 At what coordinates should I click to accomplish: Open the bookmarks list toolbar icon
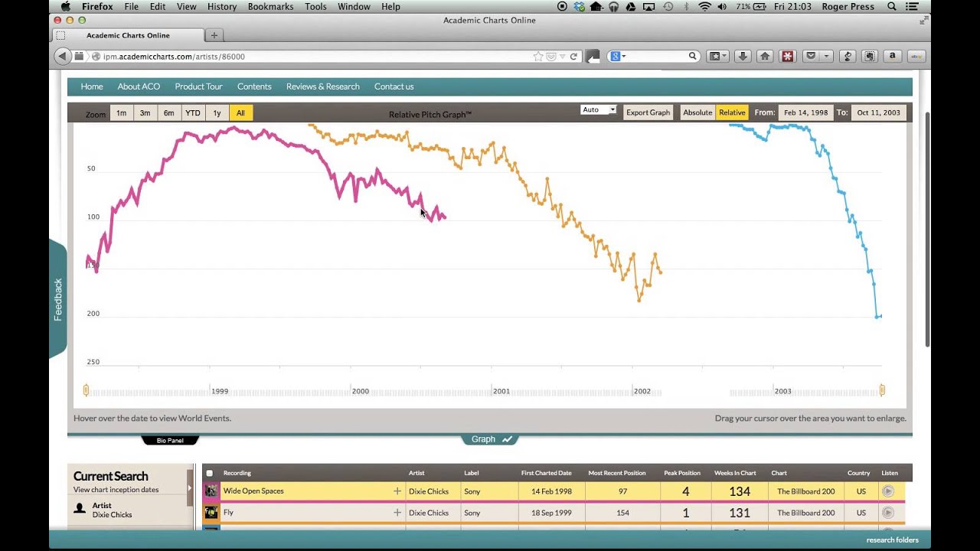click(x=717, y=56)
